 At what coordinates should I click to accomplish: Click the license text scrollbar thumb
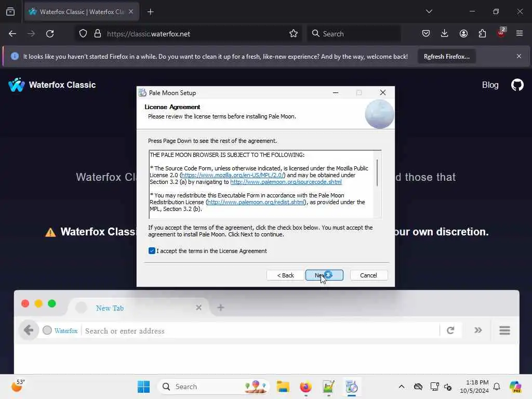click(x=377, y=172)
